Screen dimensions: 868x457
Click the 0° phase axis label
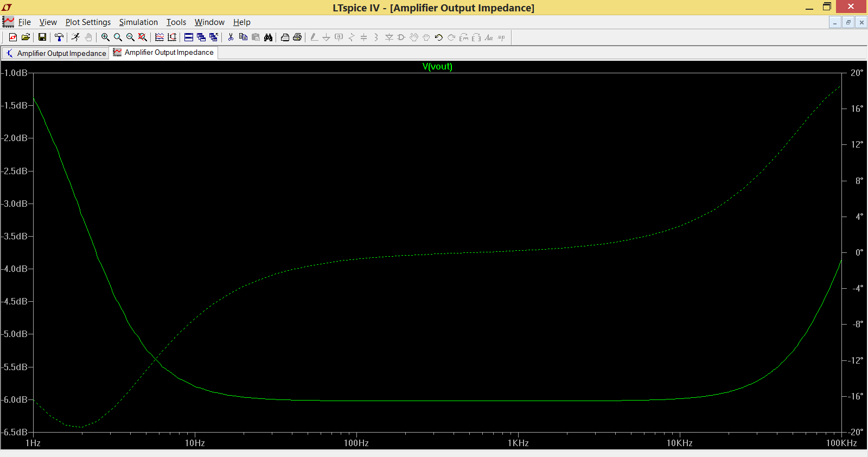coord(859,252)
